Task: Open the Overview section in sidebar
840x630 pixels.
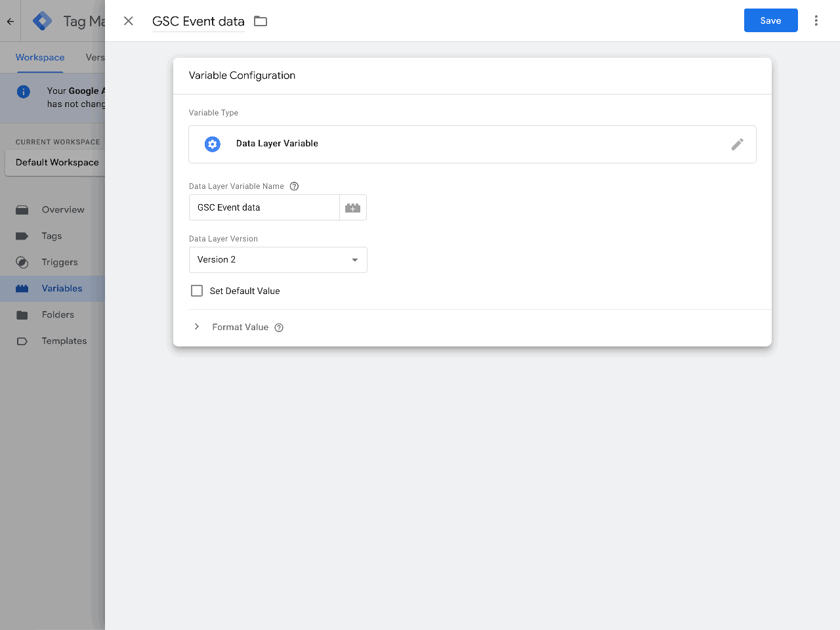Action: coord(64,209)
